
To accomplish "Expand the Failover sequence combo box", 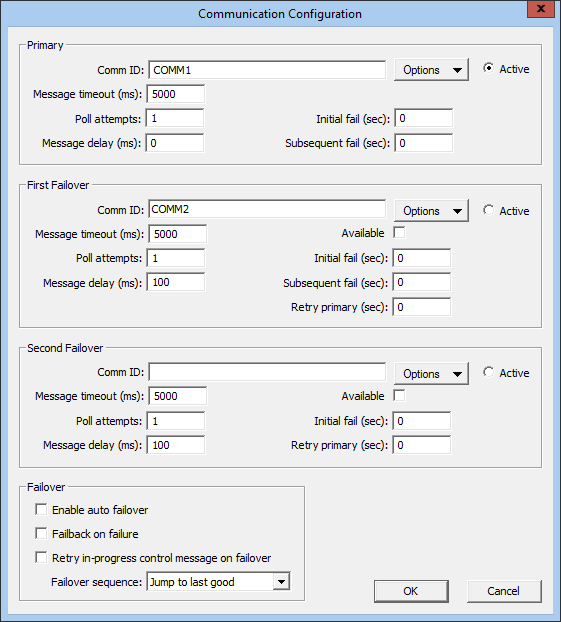I will [x=281, y=582].
